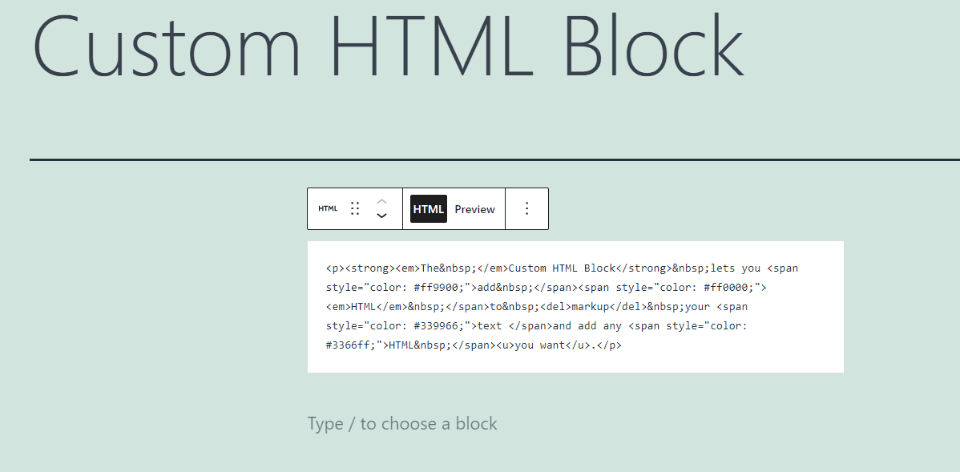
Task: Open the three-dot block options menu
Action: (x=527, y=209)
